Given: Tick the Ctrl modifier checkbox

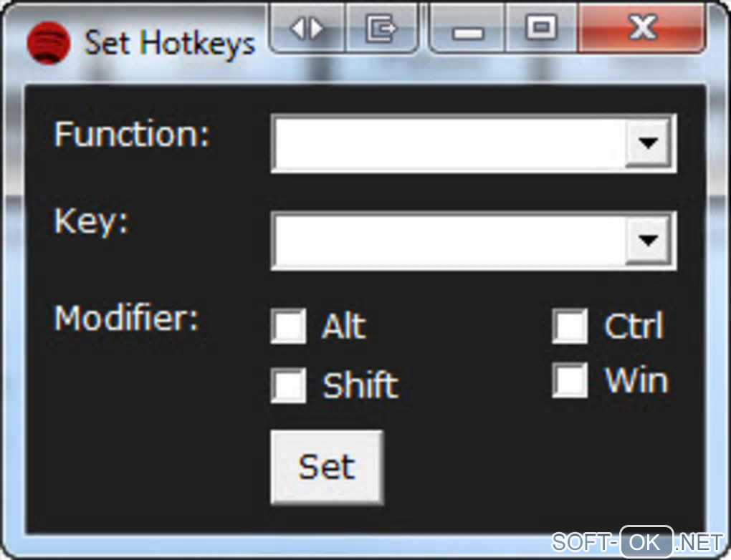Looking at the screenshot, I should (570, 327).
